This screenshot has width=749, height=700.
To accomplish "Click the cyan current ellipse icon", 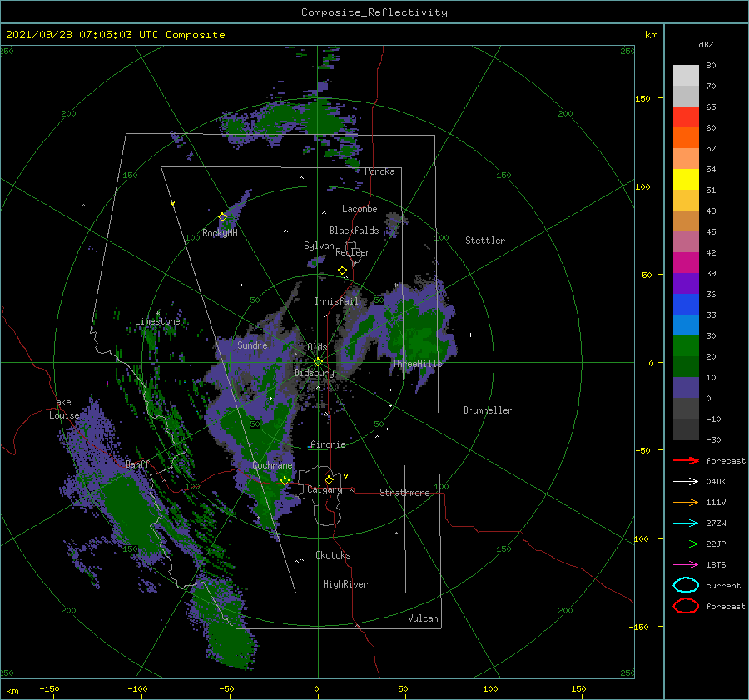I will [x=686, y=585].
